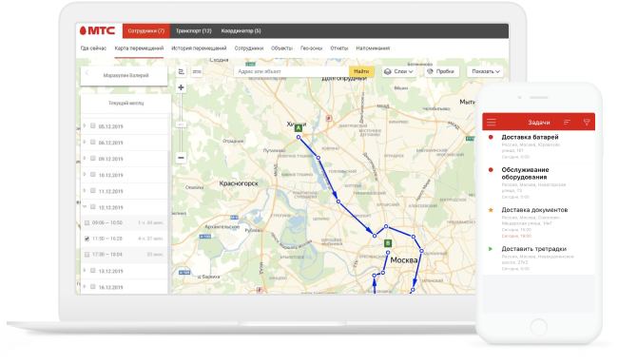The height and width of the screenshot is (364, 618).
Task: Click the filter funnel icon in Задачи header
Action: pyautogui.click(x=587, y=122)
